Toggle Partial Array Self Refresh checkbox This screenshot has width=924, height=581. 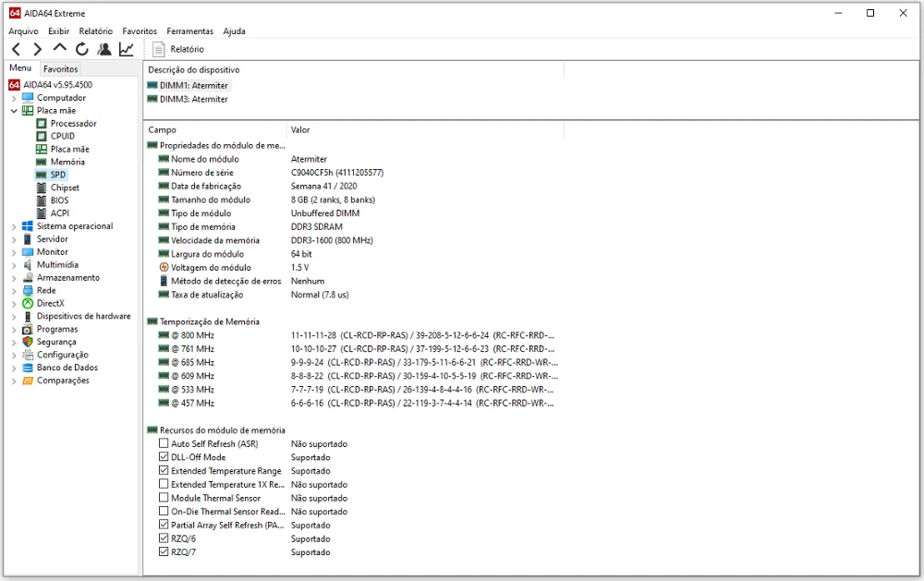pyautogui.click(x=164, y=525)
